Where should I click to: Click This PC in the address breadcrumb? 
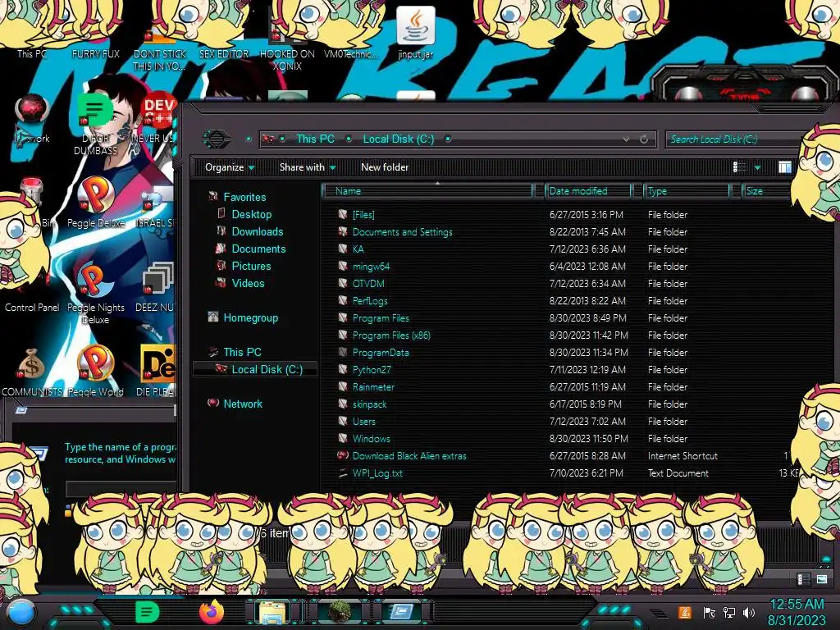coord(316,139)
